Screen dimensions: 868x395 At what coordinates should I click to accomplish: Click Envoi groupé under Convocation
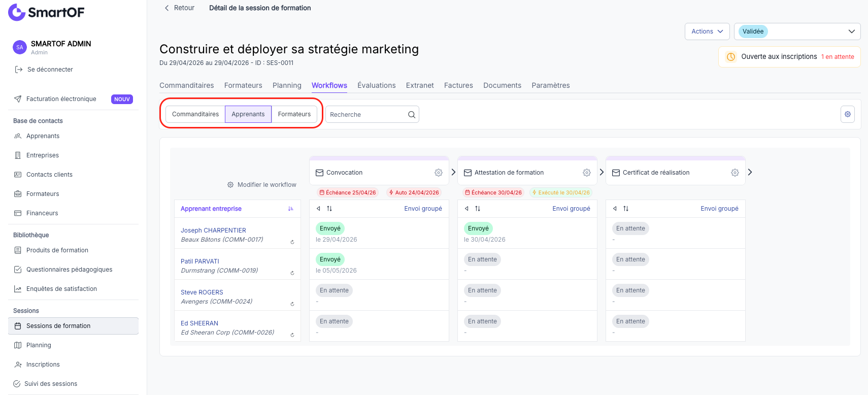(423, 209)
